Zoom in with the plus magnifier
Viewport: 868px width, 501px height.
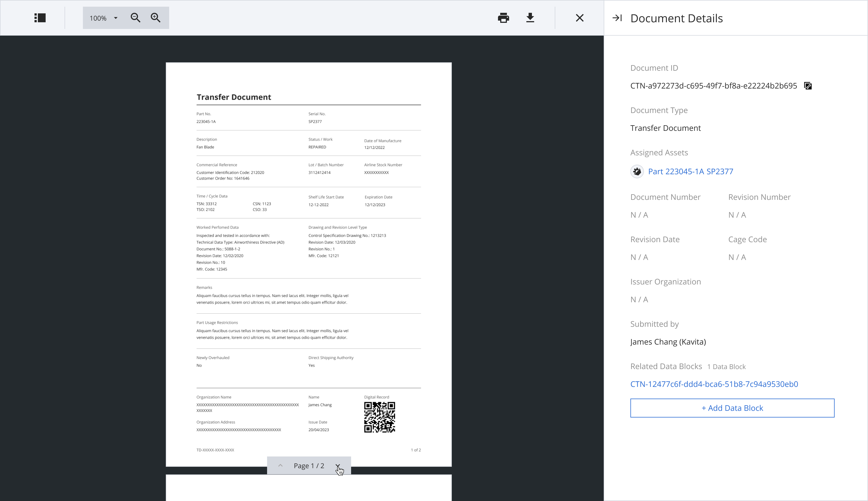point(156,18)
